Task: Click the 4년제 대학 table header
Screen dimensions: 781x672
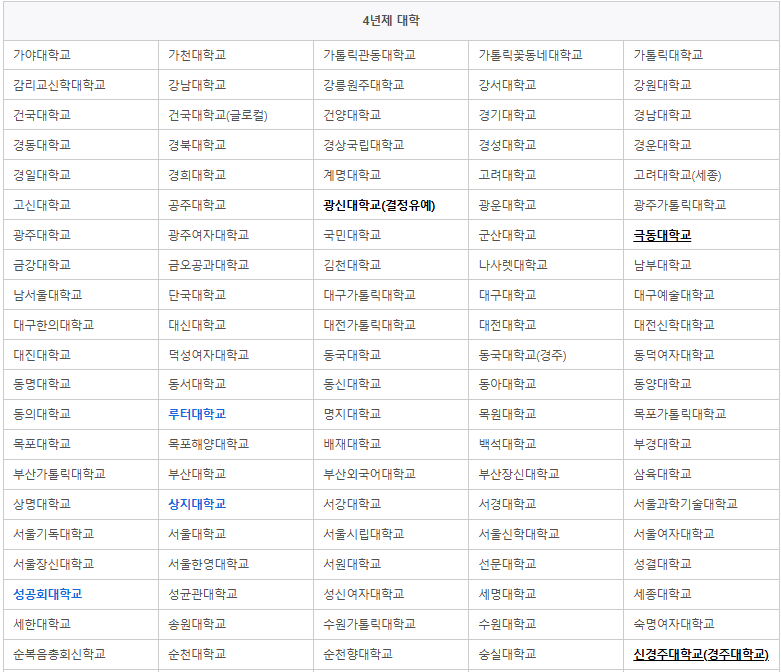Action: pyautogui.click(x=391, y=20)
